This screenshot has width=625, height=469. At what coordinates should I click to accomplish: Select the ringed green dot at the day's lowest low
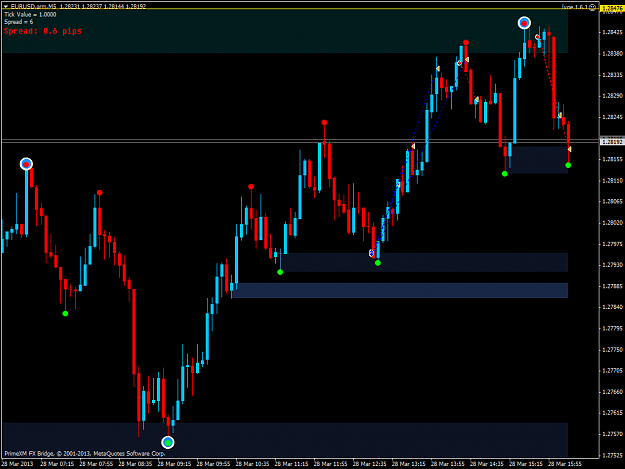tap(168, 442)
